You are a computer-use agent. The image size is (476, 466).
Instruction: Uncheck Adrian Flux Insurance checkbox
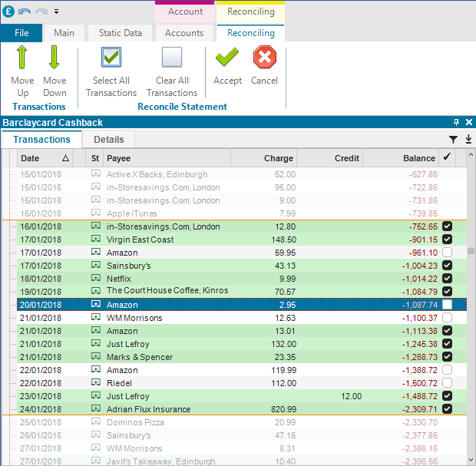[447, 409]
